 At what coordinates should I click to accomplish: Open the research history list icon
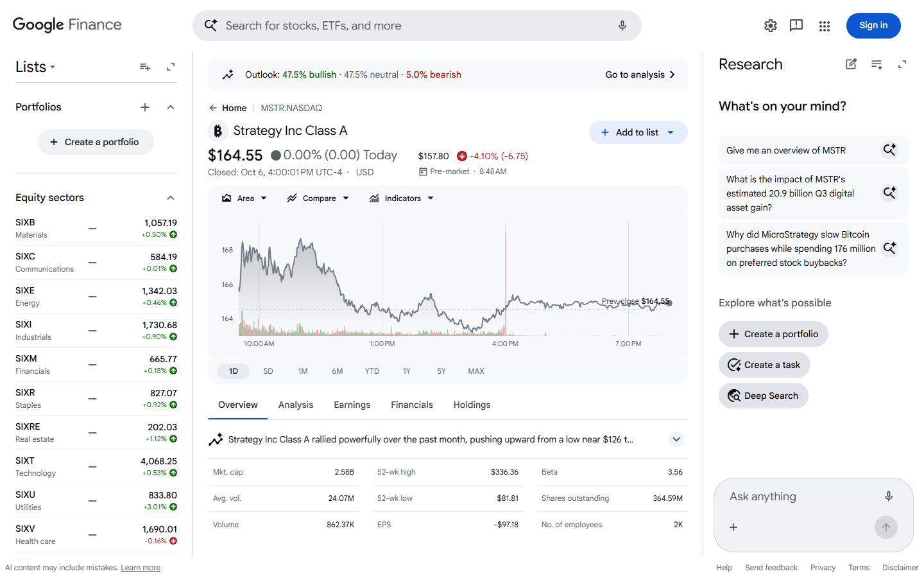(877, 64)
